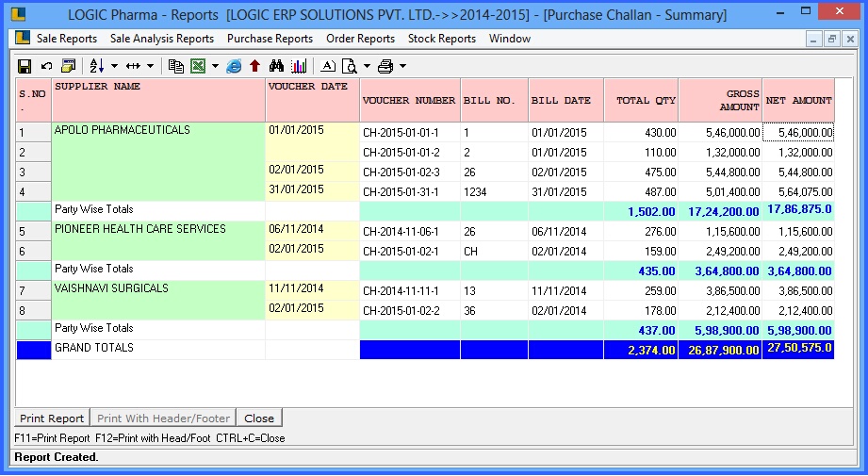The height and width of the screenshot is (476, 868).
Task: Open the Window menu
Action: (510, 39)
